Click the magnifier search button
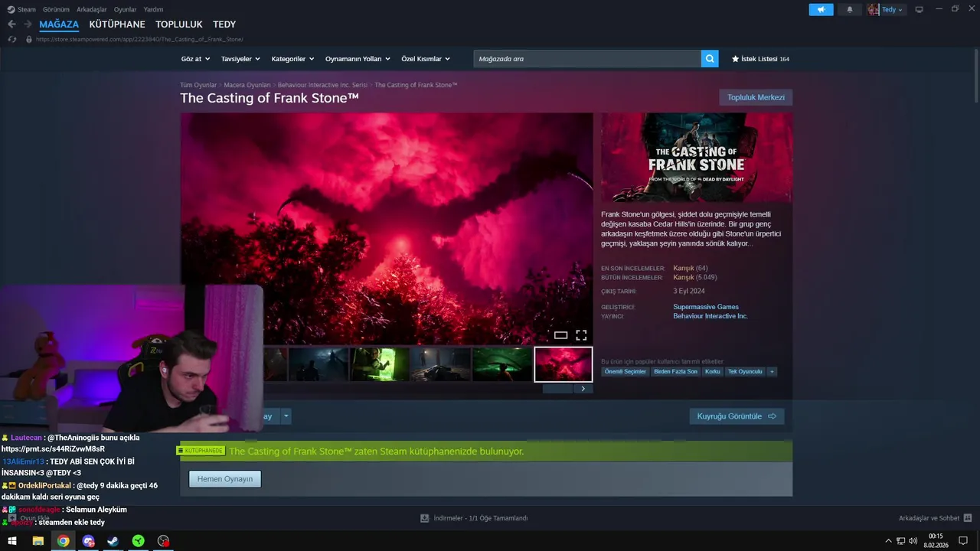 pyautogui.click(x=710, y=59)
